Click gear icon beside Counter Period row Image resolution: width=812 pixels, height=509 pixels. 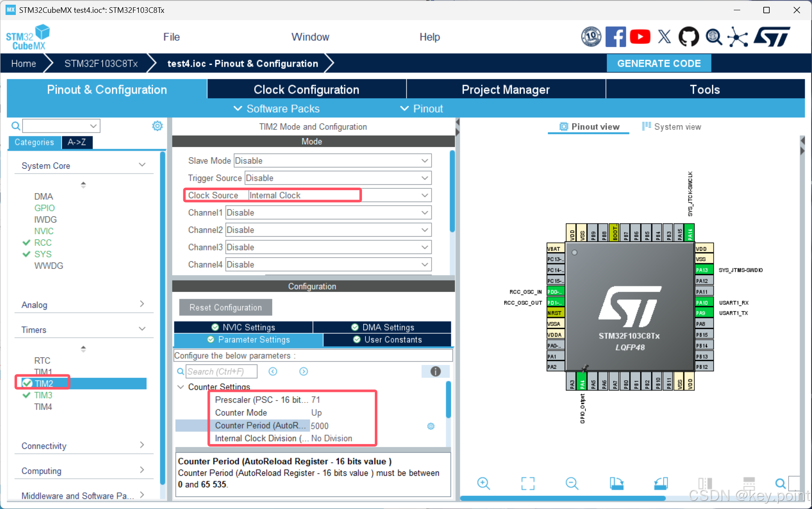click(x=431, y=426)
